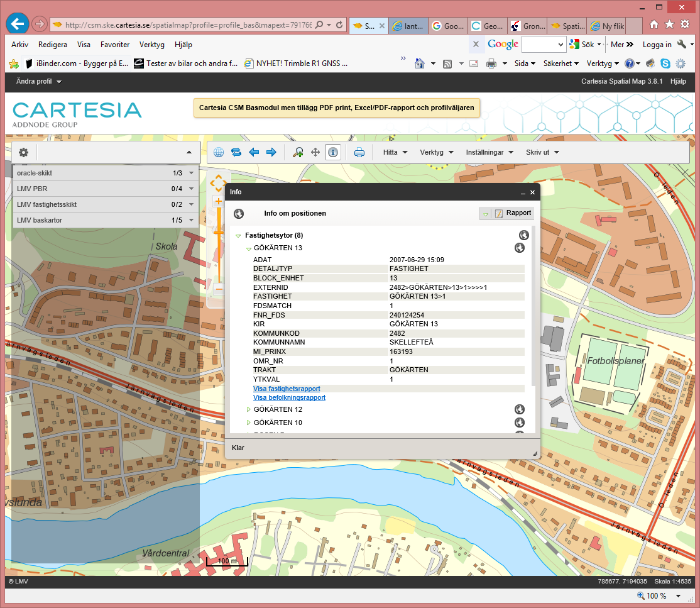The image size is (700, 608).
Task: Collapse Fastighetsytor (8) tree node
Action: coord(238,235)
